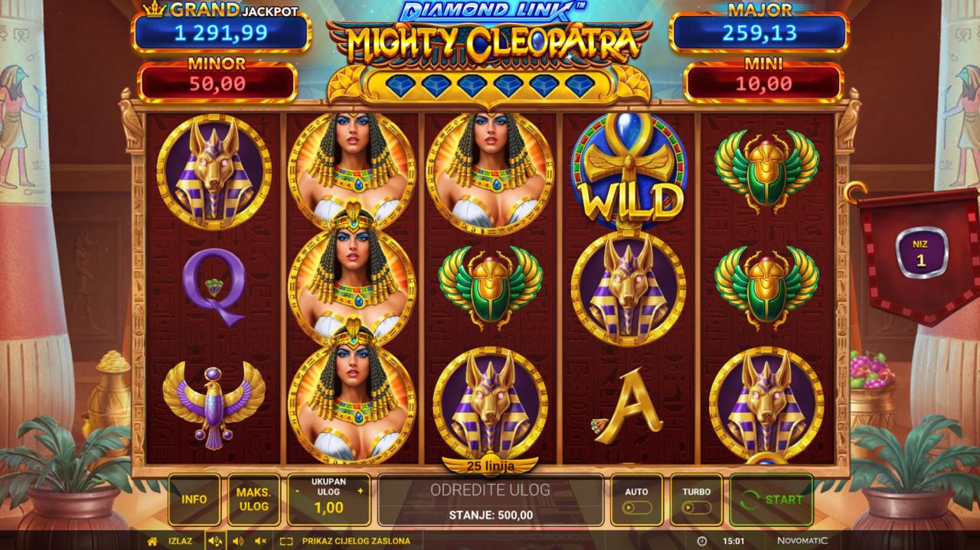Toggle the TURBO mode switch
980x550 pixels.
[697, 507]
